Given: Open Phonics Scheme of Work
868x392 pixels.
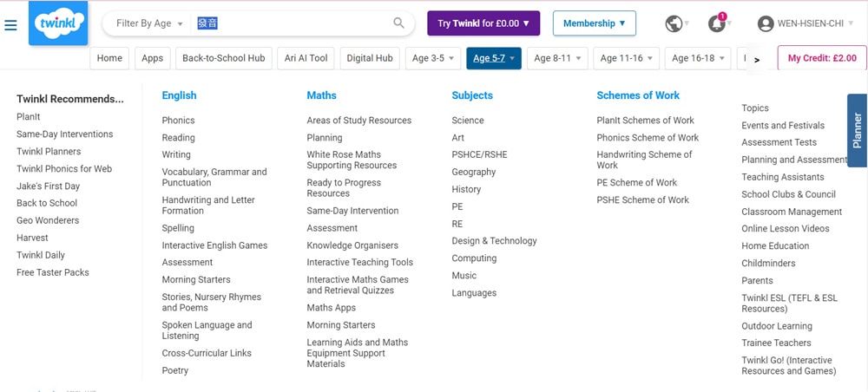Looking at the screenshot, I should click(648, 137).
